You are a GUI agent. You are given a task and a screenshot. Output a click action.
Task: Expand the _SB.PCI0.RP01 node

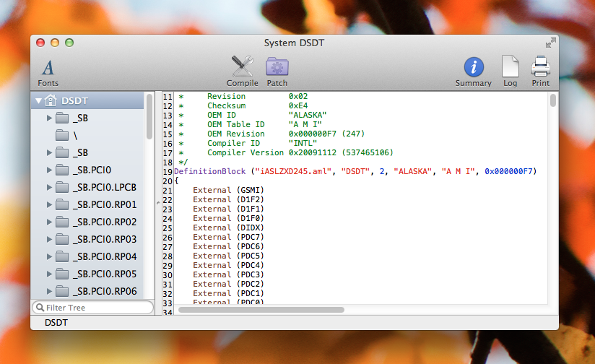49,204
